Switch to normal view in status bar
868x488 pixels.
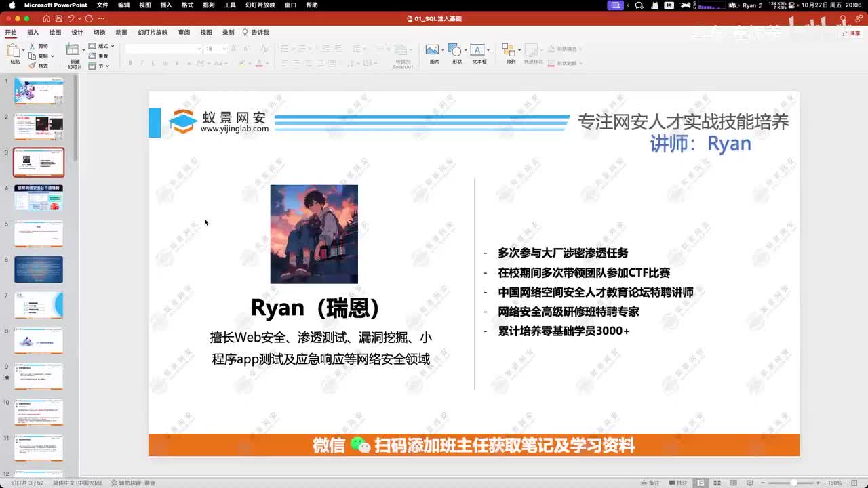(x=701, y=483)
